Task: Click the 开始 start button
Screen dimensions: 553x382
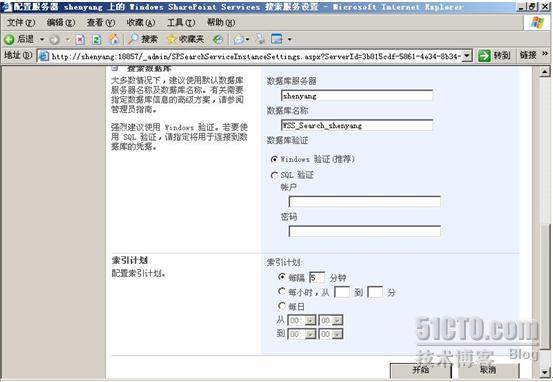Action: [421, 371]
